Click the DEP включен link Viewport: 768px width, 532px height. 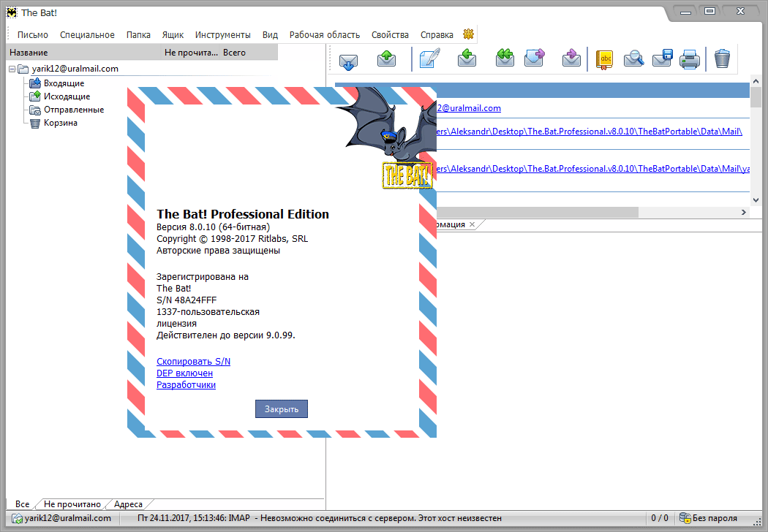(184, 373)
